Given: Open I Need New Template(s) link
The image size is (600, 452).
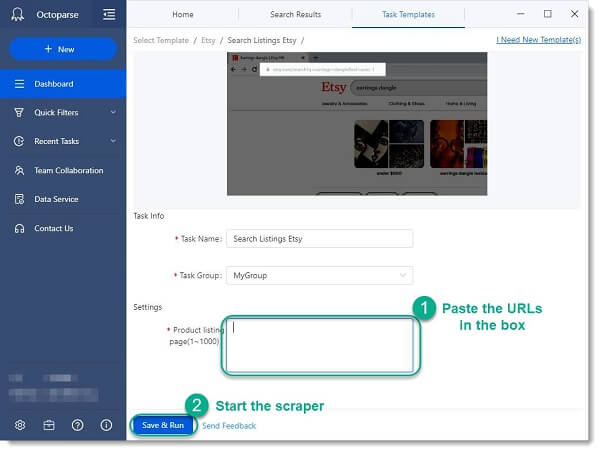Looking at the screenshot, I should pyautogui.click(x=538, y=40).
